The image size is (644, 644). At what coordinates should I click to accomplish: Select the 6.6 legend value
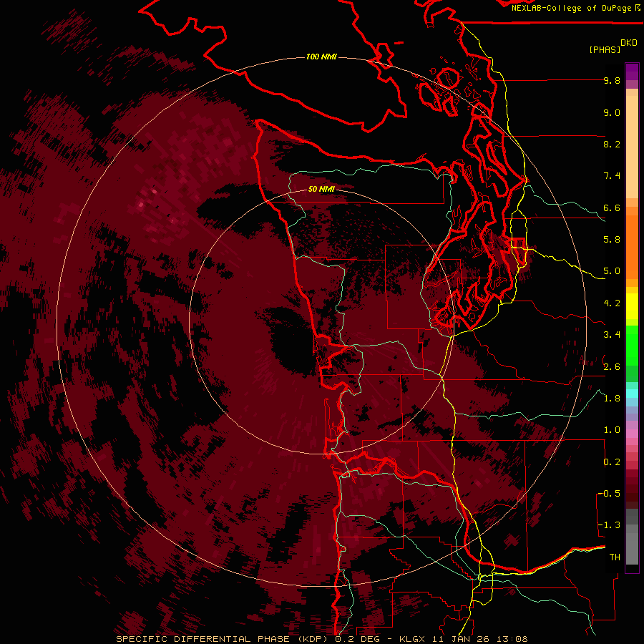(612, 208)
